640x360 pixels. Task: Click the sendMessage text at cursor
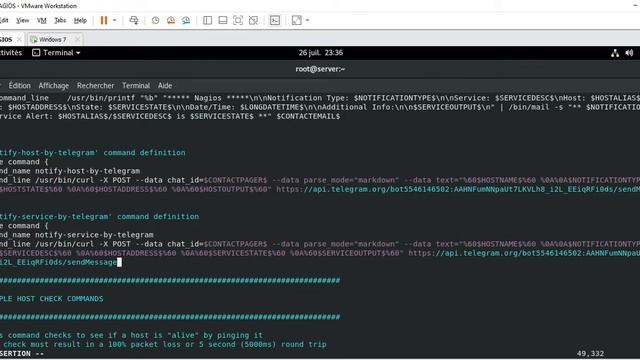tap(94, 262)
